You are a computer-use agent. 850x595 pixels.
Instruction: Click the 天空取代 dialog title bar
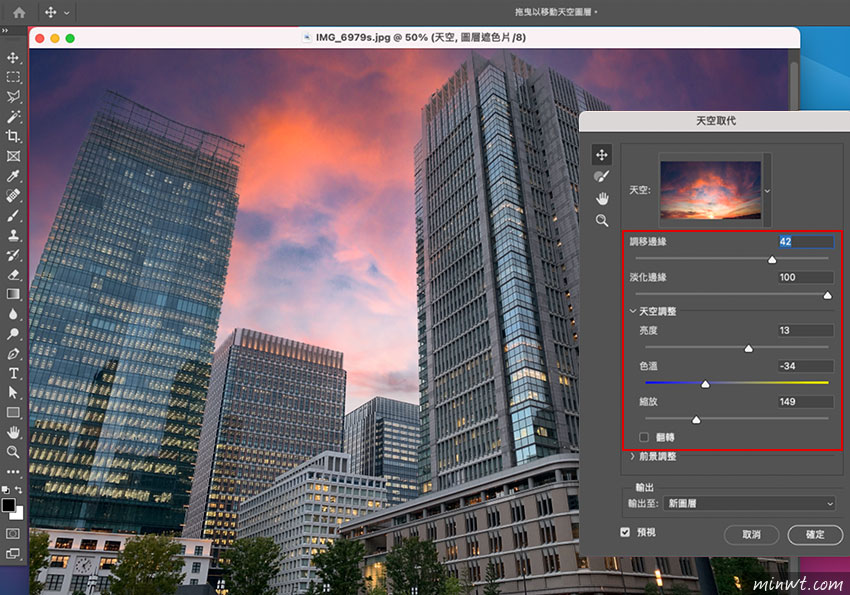(714, 121)
